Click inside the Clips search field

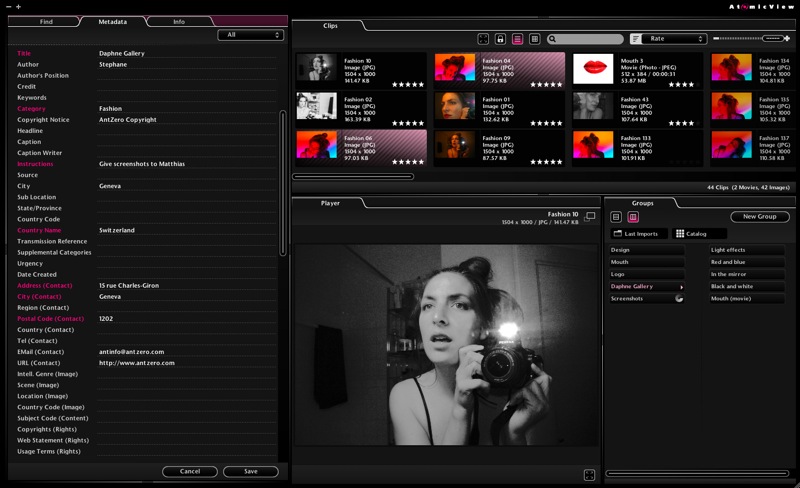click(x=586, y=39)
